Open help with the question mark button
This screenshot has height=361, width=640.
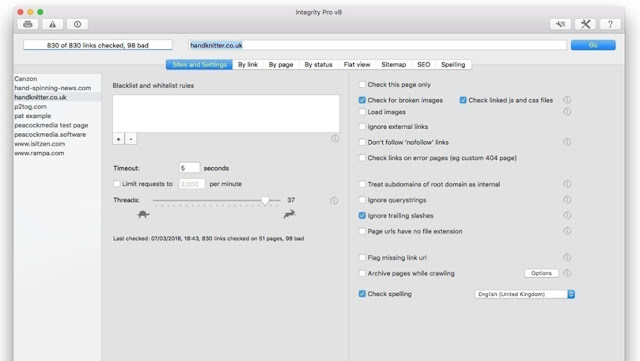coord(610,24)
